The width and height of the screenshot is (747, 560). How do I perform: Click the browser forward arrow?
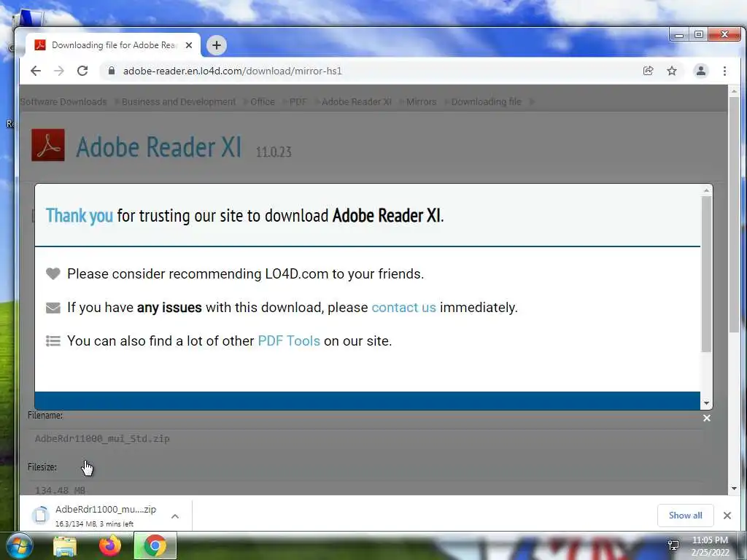[59, 71]
